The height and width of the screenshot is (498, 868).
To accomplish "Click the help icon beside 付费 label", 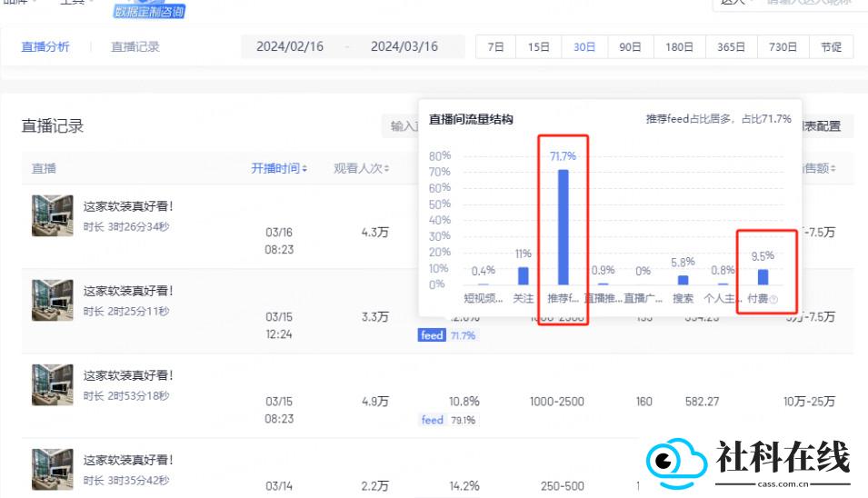I will (x=773, y=299).
